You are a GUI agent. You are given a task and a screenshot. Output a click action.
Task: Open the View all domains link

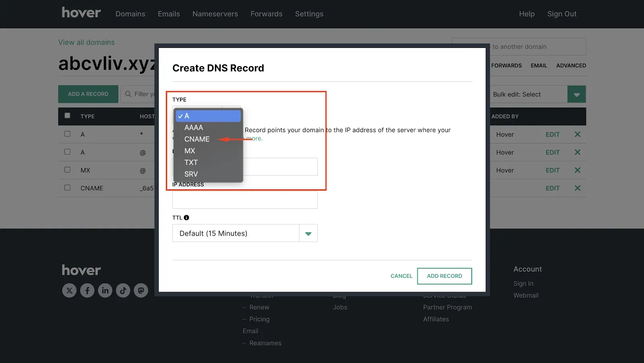point(87,42)
